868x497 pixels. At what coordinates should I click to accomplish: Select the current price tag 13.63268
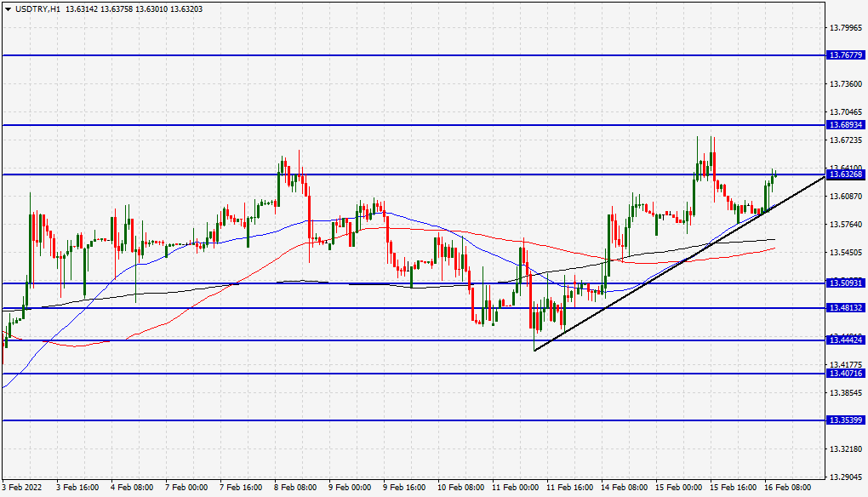[845, 174]
